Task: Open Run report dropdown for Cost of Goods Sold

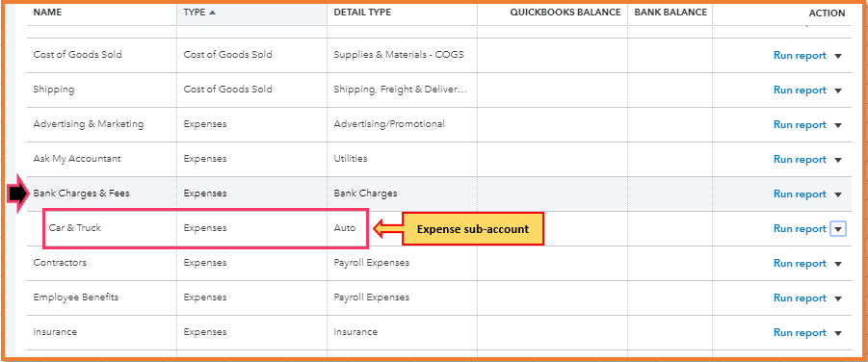Action: click(x=837, y=56)
